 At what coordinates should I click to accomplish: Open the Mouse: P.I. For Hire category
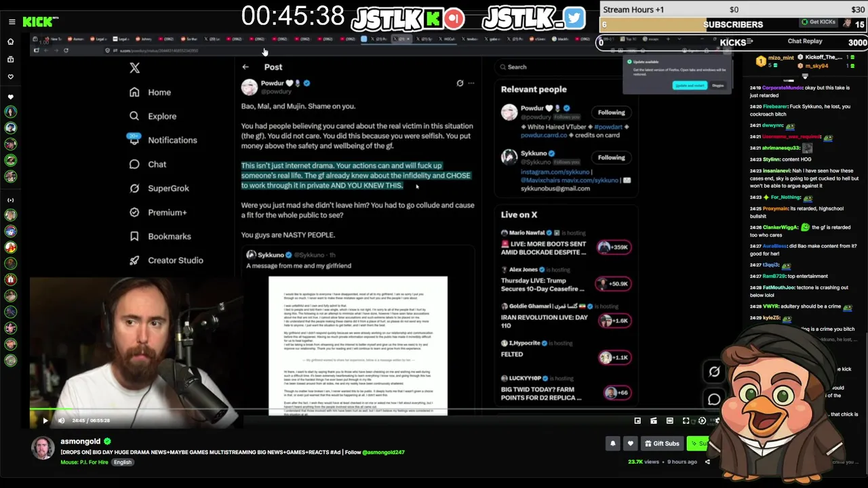point(85,462)
